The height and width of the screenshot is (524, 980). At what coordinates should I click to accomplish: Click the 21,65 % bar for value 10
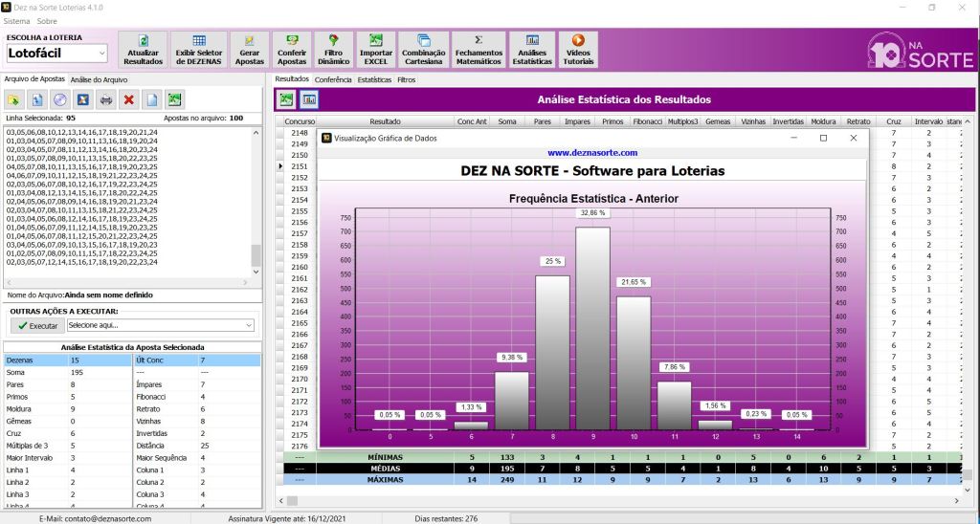[x=634, y=363]
